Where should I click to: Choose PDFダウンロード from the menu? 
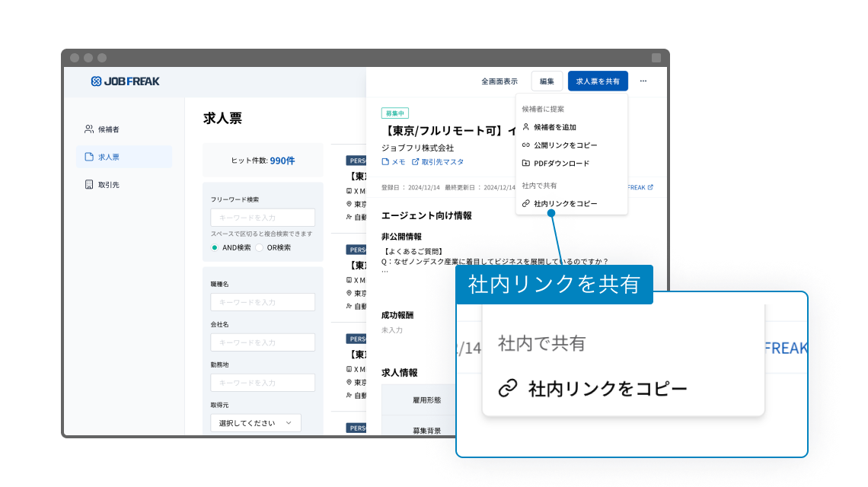point(560,162)
